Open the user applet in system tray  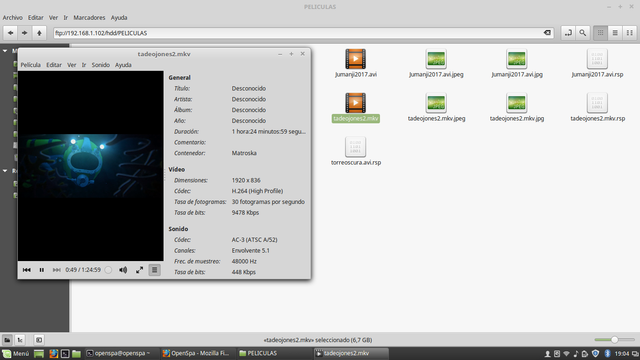click(548, 353)
